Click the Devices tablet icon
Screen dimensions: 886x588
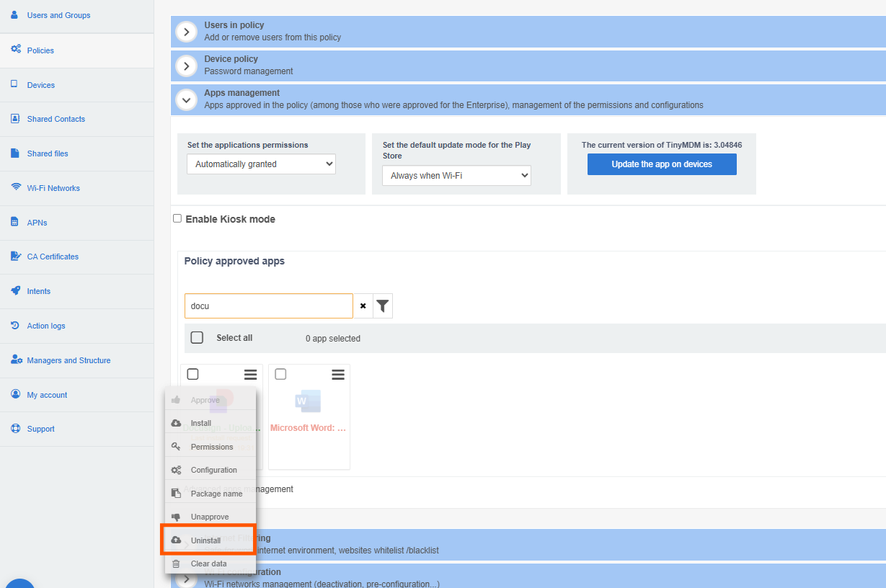14,84
